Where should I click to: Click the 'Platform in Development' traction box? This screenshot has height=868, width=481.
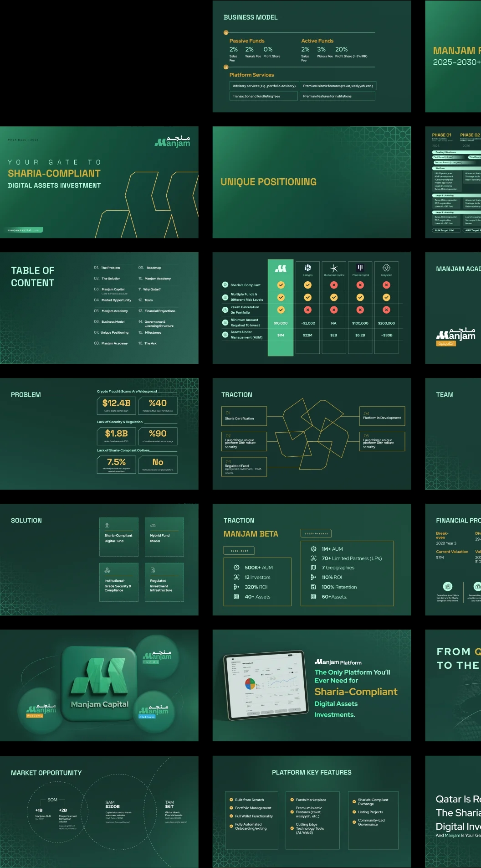[x=382, y=416]
